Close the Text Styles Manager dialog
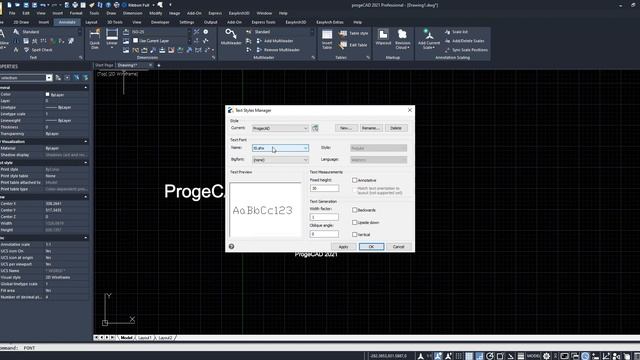 coord(410,110)
